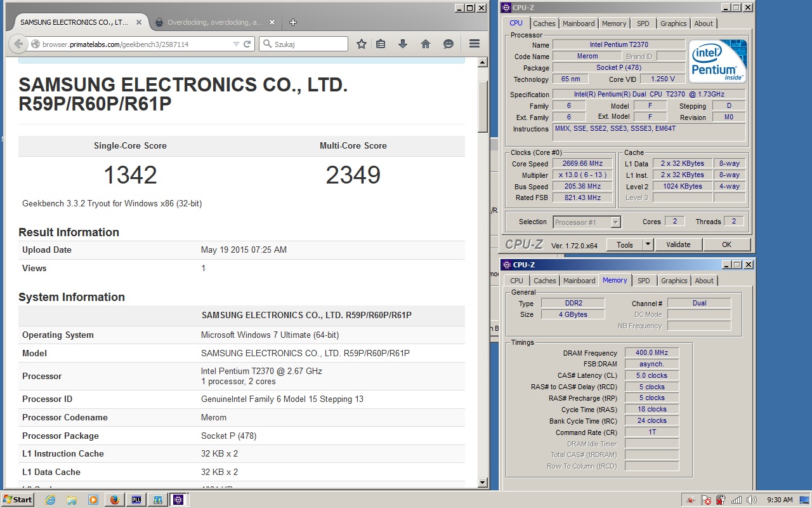Click the Multi-Core score 2349
This screenshot has width=812, height=508.
353,175
